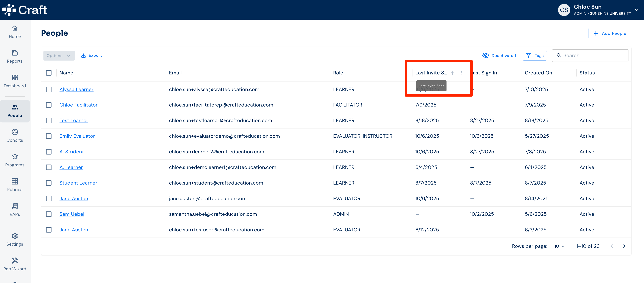The width and height of the screenshot is (644, 283).
Task: Check the box beside Sam Uebel
Action: pyautogui.click(x=49, y=214)
